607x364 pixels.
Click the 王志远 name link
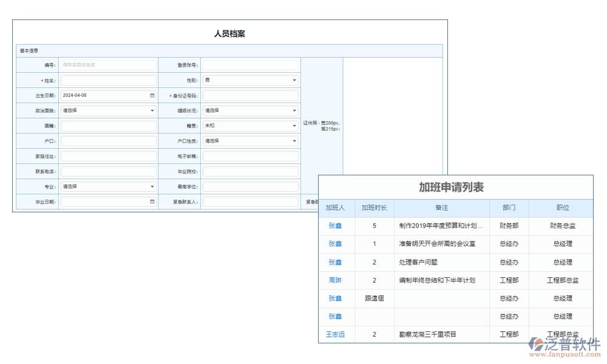(x=336, y=334)
